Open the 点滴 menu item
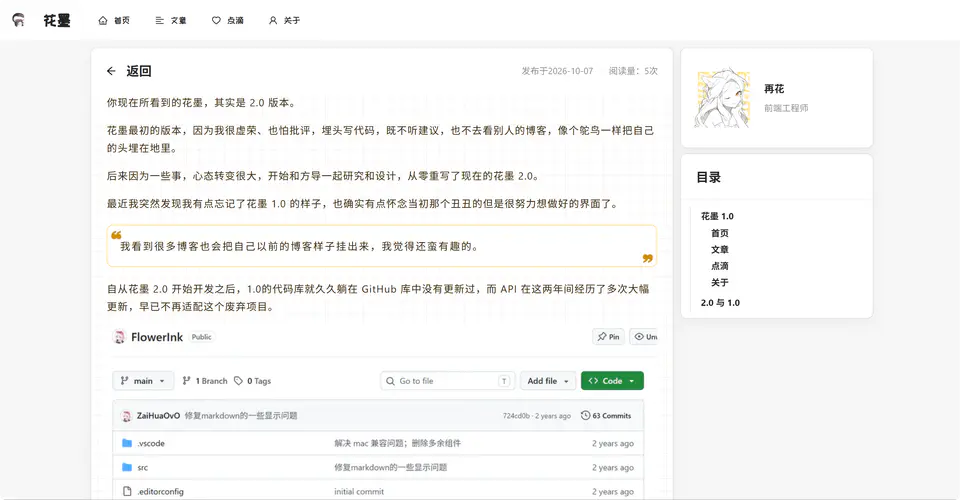 (x=228, y=20)
